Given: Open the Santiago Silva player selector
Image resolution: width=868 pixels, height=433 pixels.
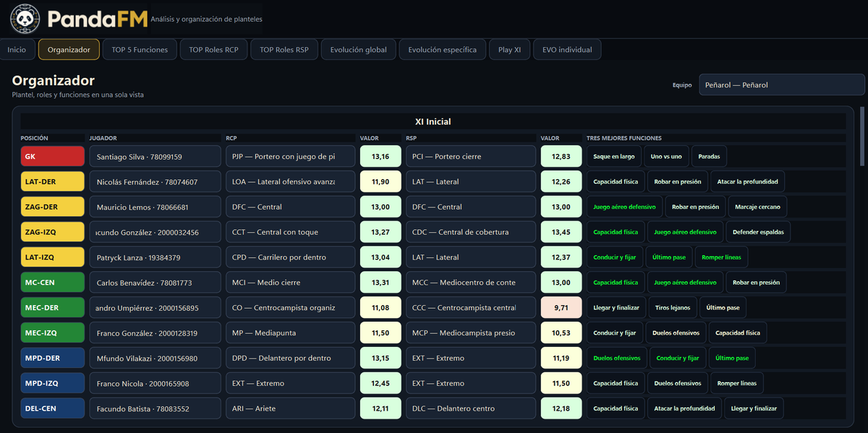Looking at the screenshot, I should [x=155, y=157].
